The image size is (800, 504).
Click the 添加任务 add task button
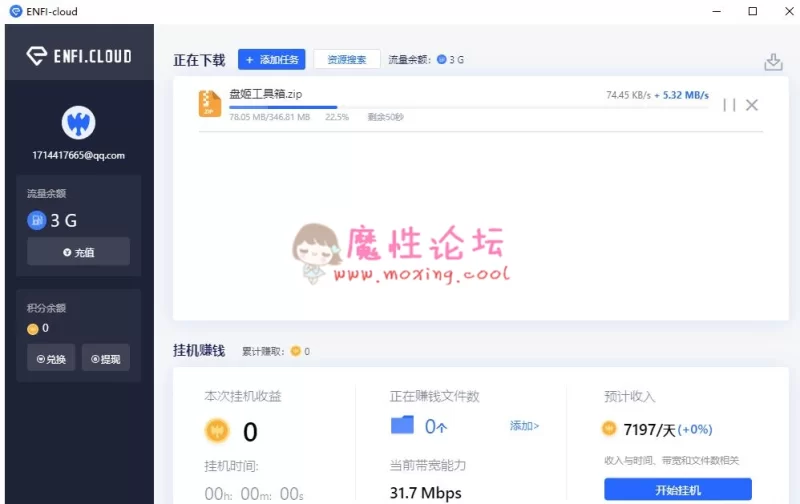coord(271,60)
